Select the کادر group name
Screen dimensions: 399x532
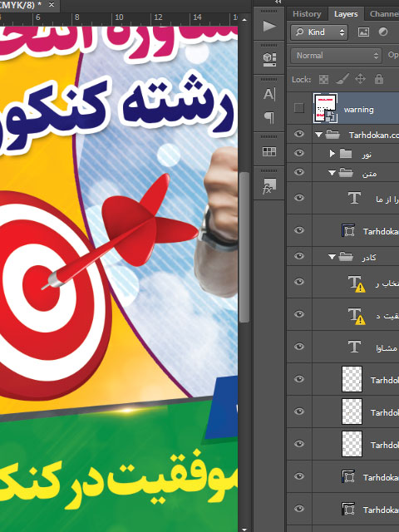pyautogui.click(x=369, y=258)
